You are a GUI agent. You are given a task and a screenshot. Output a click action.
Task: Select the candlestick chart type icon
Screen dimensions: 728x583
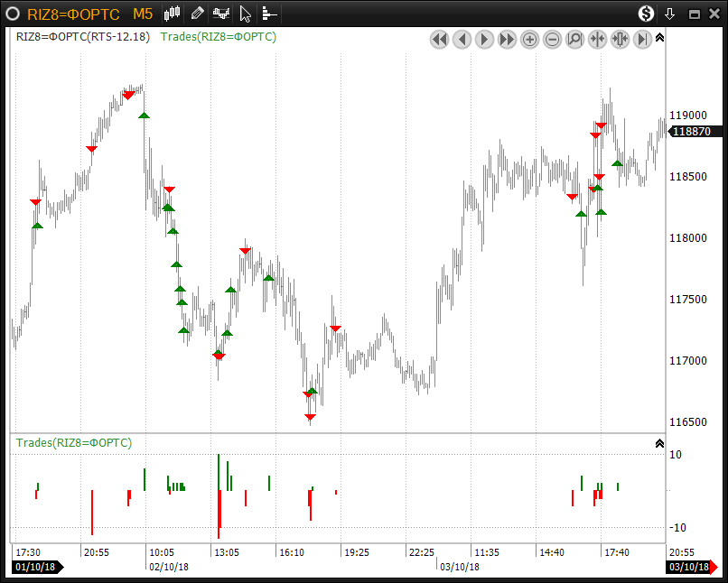pyautogui.click(x=171, y=14)
